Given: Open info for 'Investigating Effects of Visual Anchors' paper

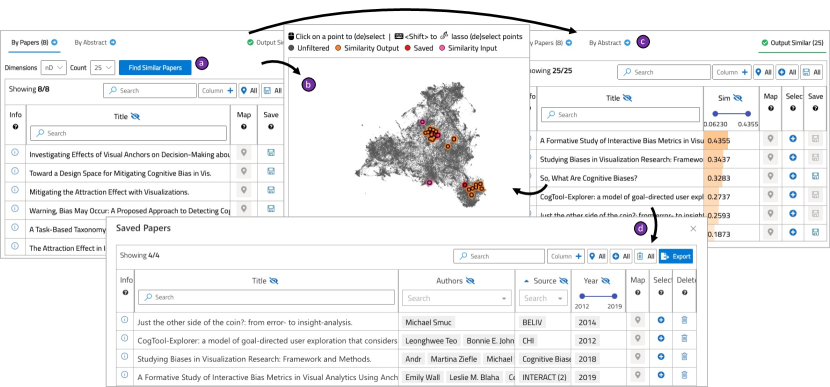Looking at the screenshot, I should [15, 152].
